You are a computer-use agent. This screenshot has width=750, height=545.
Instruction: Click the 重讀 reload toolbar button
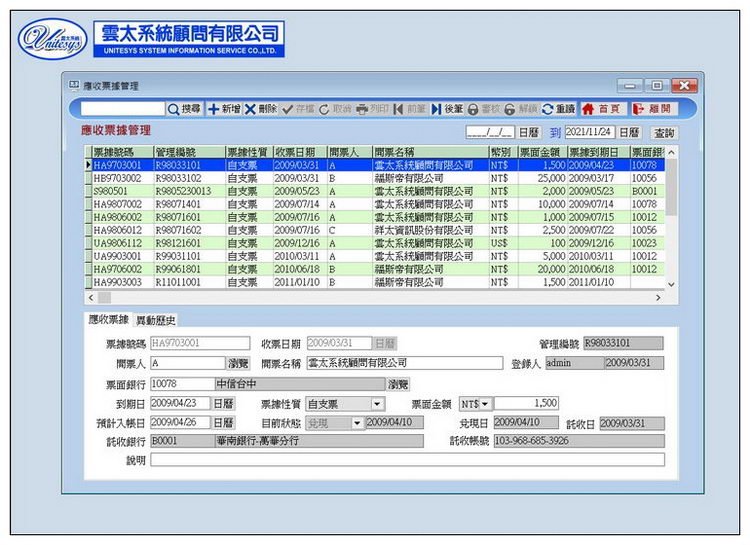[559, 108]
